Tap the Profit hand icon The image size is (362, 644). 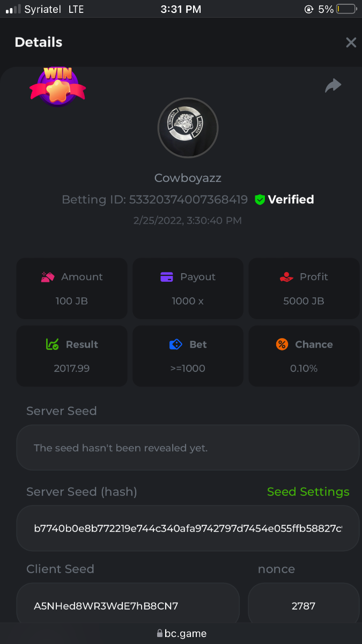point(286,277)
